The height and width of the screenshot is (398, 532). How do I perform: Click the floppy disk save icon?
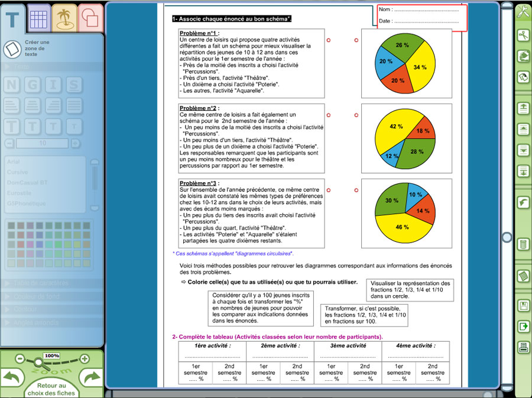coord(523,306)
